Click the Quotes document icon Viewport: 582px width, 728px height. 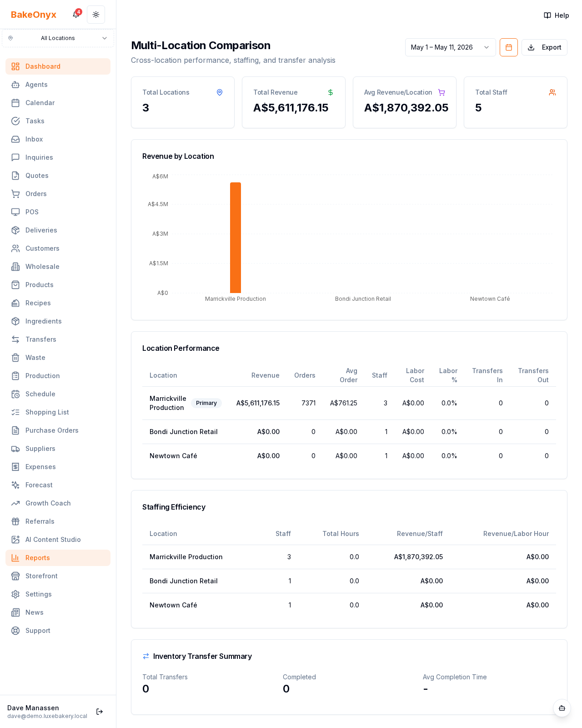[15, 176]
